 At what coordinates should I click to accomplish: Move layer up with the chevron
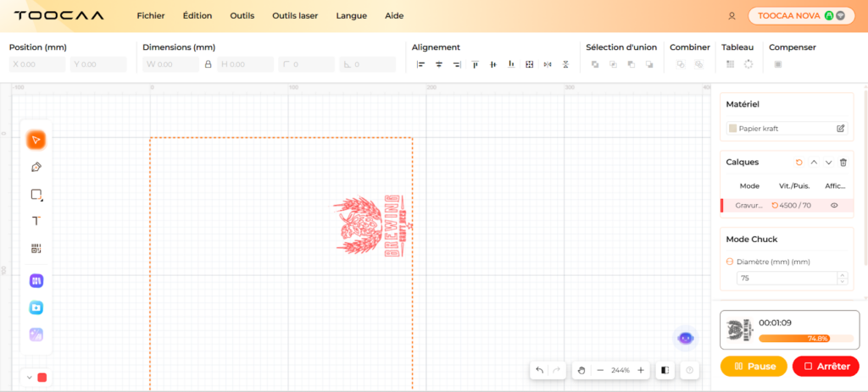pyautogui.click(x=814, y=162)
